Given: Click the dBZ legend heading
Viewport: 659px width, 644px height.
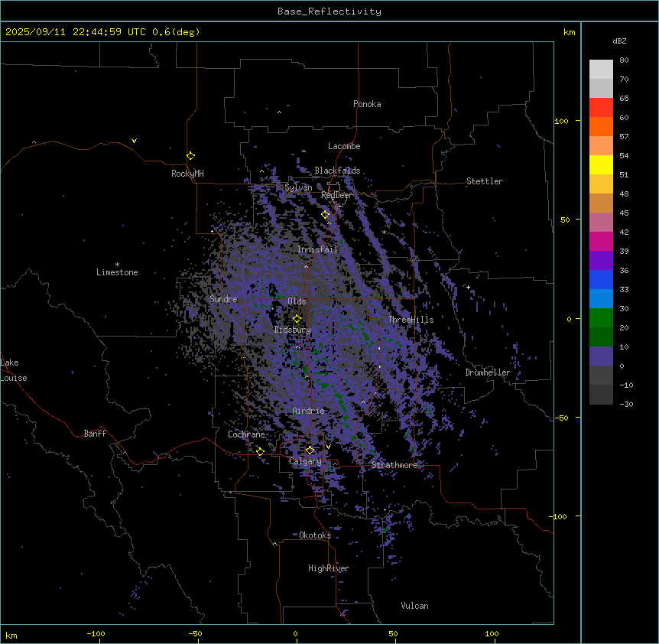Looking at the screenshot, I should [x=619, y=41].
